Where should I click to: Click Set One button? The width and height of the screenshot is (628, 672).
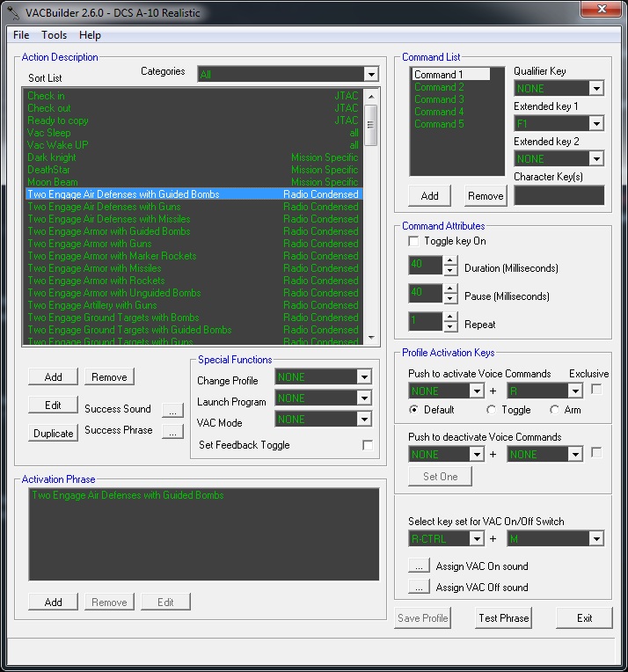[441, 477]
